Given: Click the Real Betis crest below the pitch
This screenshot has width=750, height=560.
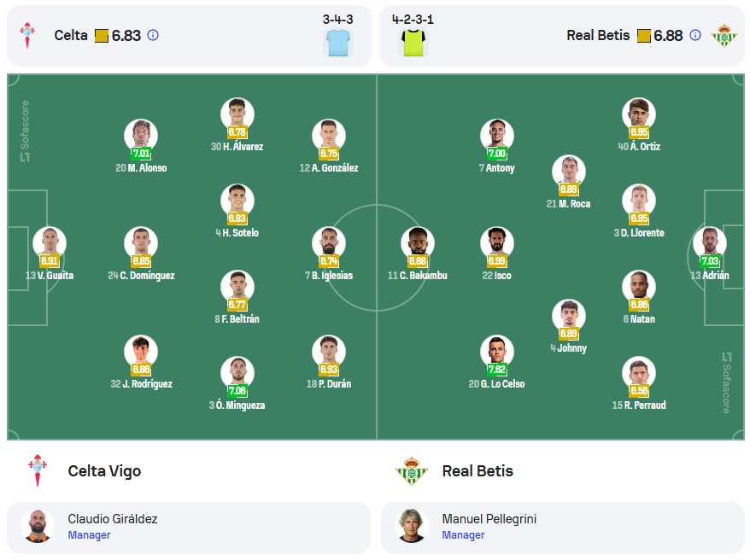Looking at the screenshot, I should 412,470.
